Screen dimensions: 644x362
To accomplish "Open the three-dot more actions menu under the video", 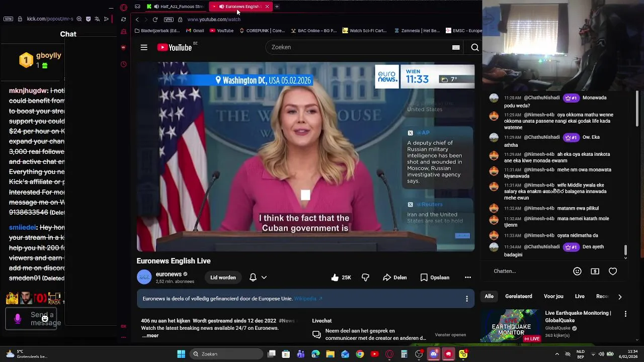I will [468, 278].
